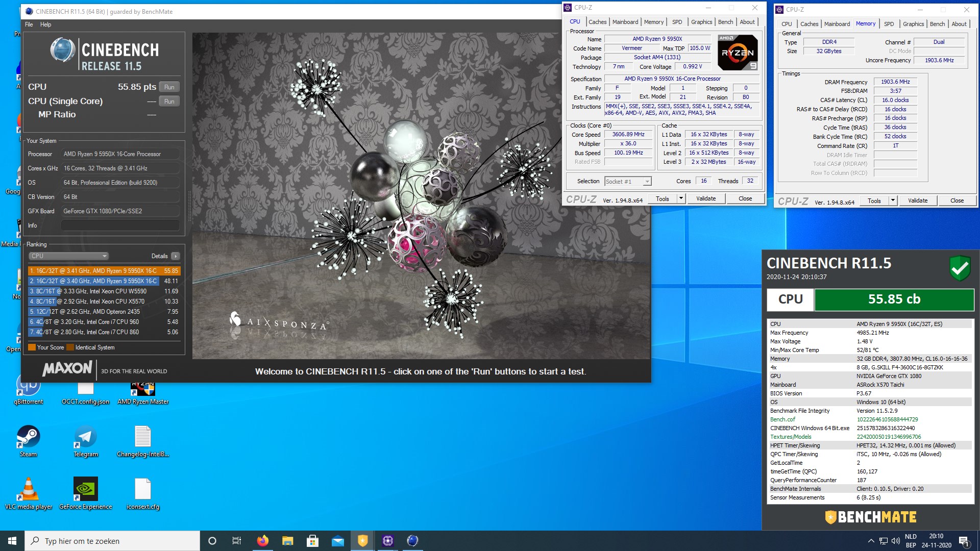The image size is (980, 551).
Task: Click Validate in left CPU-Z window
Action: (x=706, y=199)
